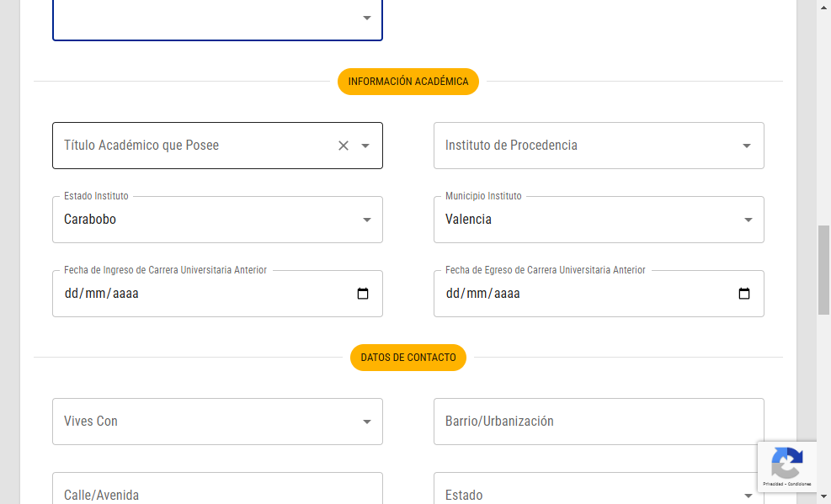Open the Instituto de Procedencia dropdown
Screen dimensions: 831x504
point(599,146)
